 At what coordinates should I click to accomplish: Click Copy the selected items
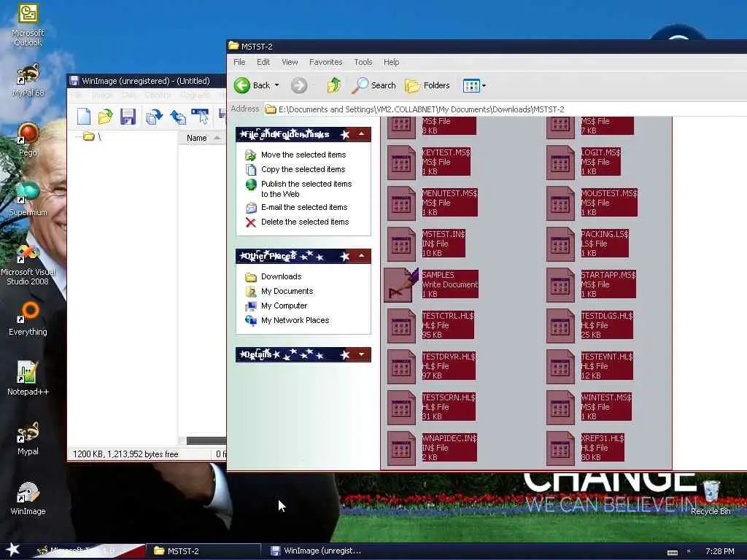303,169
